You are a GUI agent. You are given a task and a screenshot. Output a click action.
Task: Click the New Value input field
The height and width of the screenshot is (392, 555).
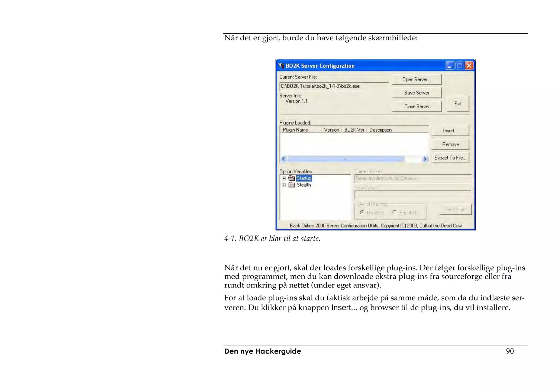pos(412,195)
